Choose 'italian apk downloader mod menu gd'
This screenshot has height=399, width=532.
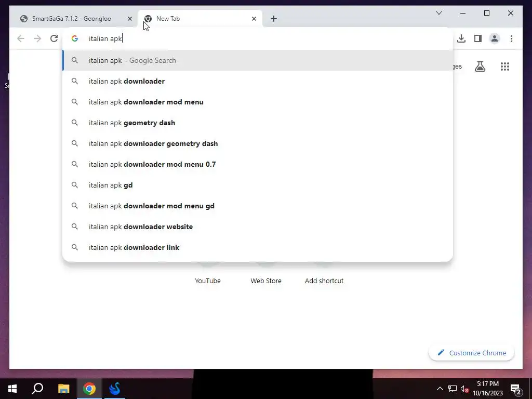[x=258, y=206]
